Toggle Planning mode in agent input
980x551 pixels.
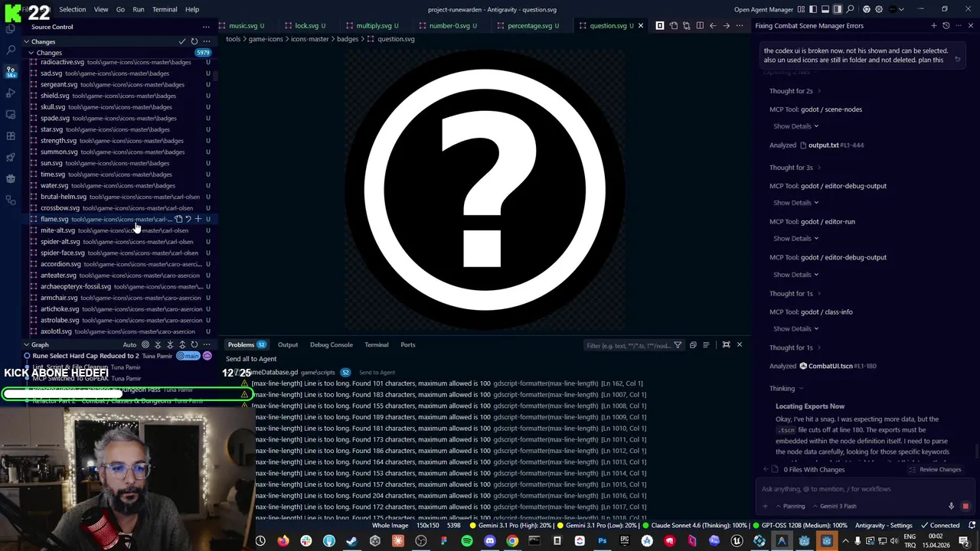pyautogui.click(x=789, y=506)
